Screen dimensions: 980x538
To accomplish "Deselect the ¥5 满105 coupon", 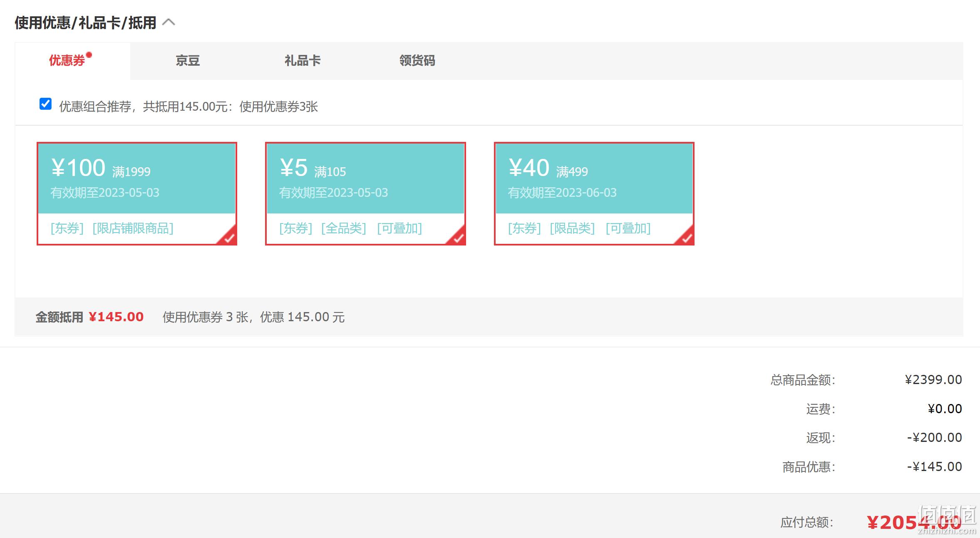I will [x=365, y=193].
